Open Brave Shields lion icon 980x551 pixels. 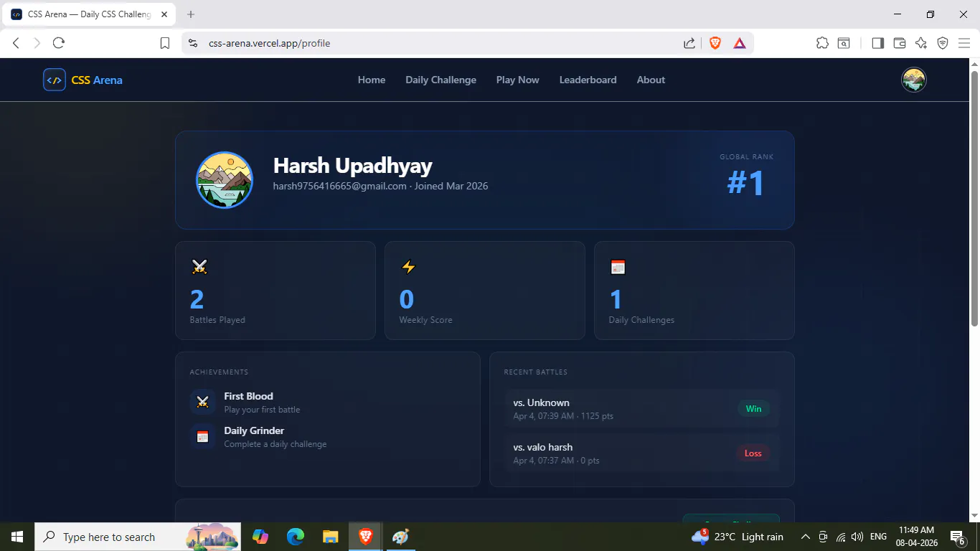[x=715, y=43]
